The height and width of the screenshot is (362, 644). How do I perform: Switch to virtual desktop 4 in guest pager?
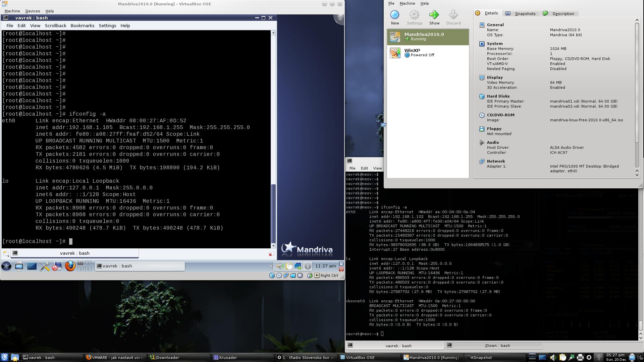tap(88, 269)
